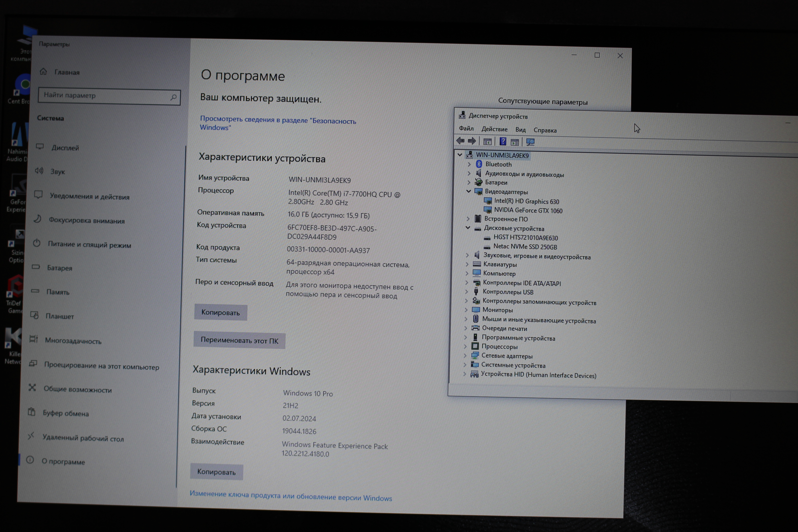Click the magnifier icon in the search field
The width and height of the screenshot is (798, 532).
(173, 97)
